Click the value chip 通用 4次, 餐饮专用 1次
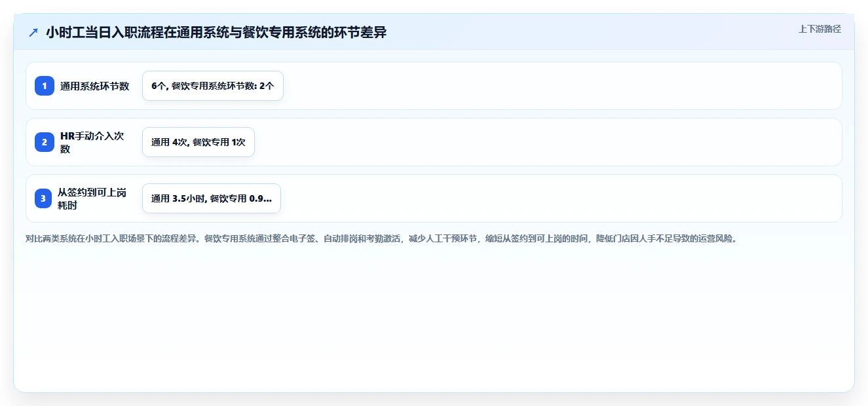 (198, 142)
